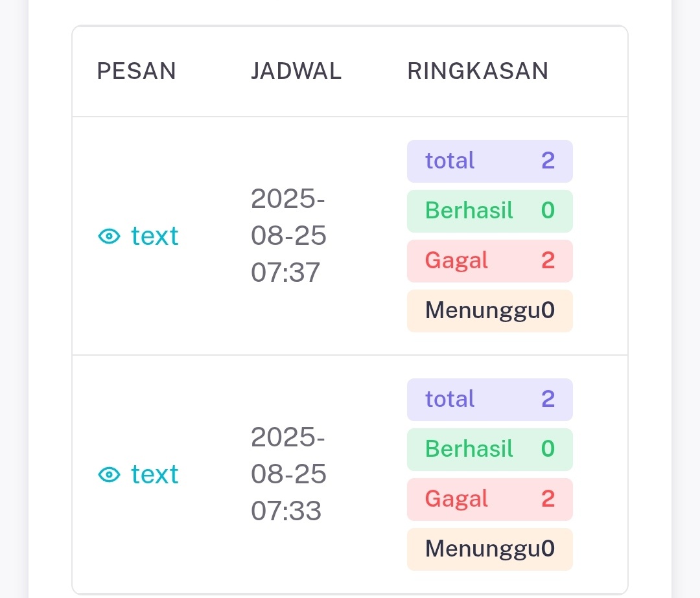700x598 pixels.
Task: Click the purple total badge in first row
Action: [490, 161]
